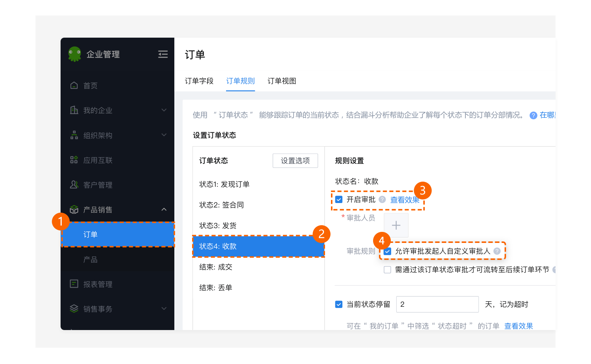The height and width of the screenshot is (364, 591).
Task: Click the 组织架构 hierarchy icon
Action: coord(74,135)
